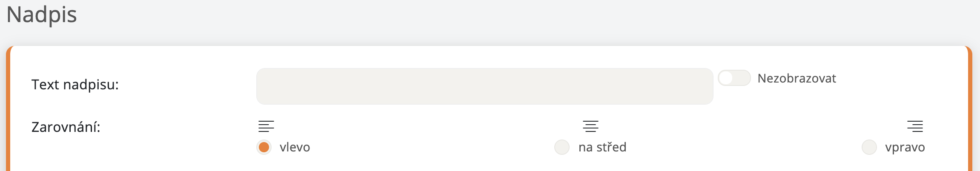The image size is (980, 171).
Task: Click the right-align lines icon
Action: click(915, 126)
